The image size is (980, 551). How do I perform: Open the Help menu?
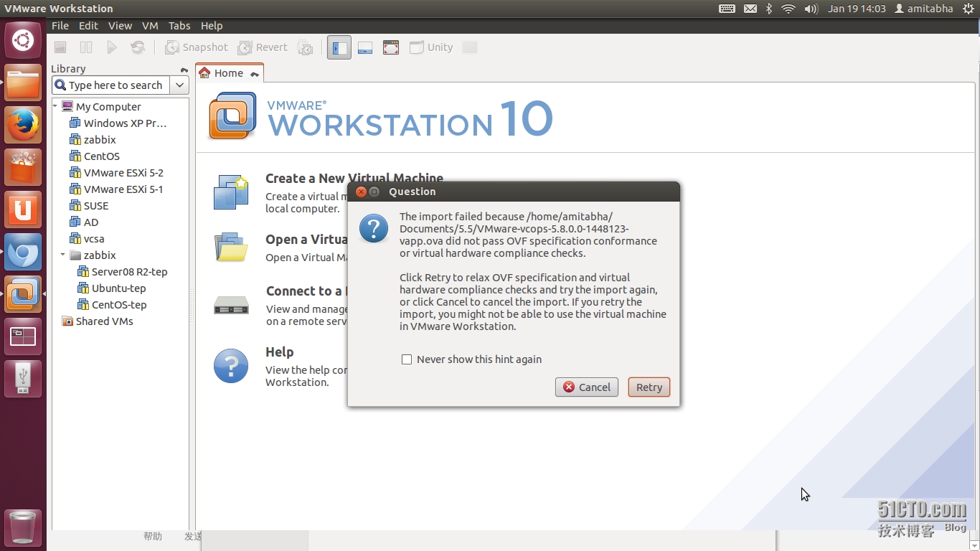pyautogui.click(x=212, y=25)
